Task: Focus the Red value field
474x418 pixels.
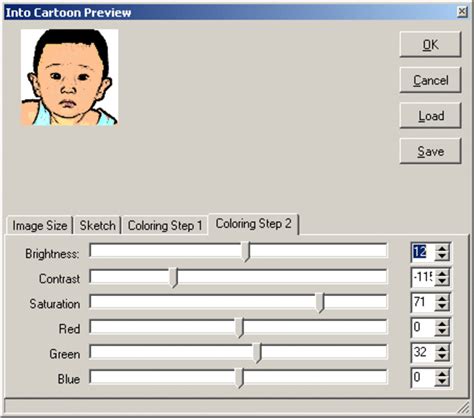Action: click(x=423, y=327)
